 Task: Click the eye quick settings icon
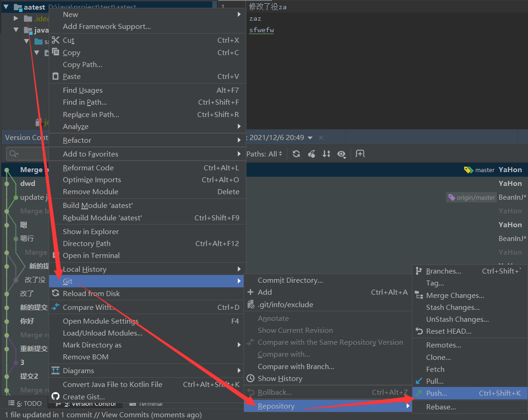coord(341,154)
